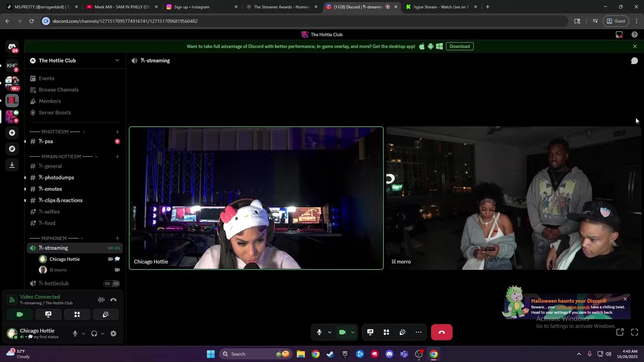Collapse the IPHONE category

[56, 238]
